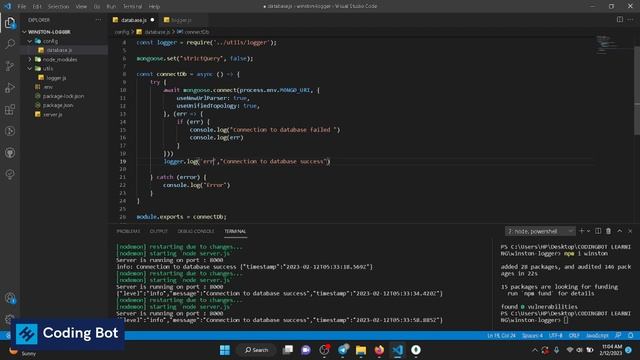Open the Extensions view
This screenshot has width=640, height=360.
(10, 109)
